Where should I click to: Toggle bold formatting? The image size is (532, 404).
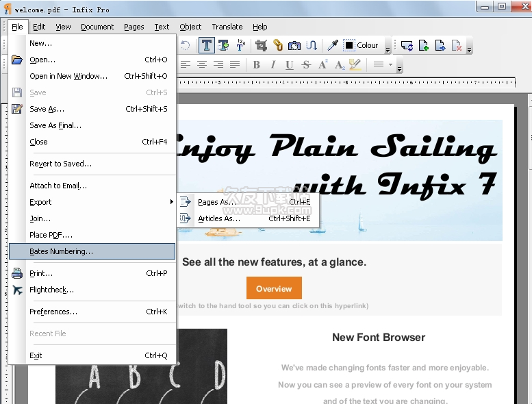coord(257,64)
